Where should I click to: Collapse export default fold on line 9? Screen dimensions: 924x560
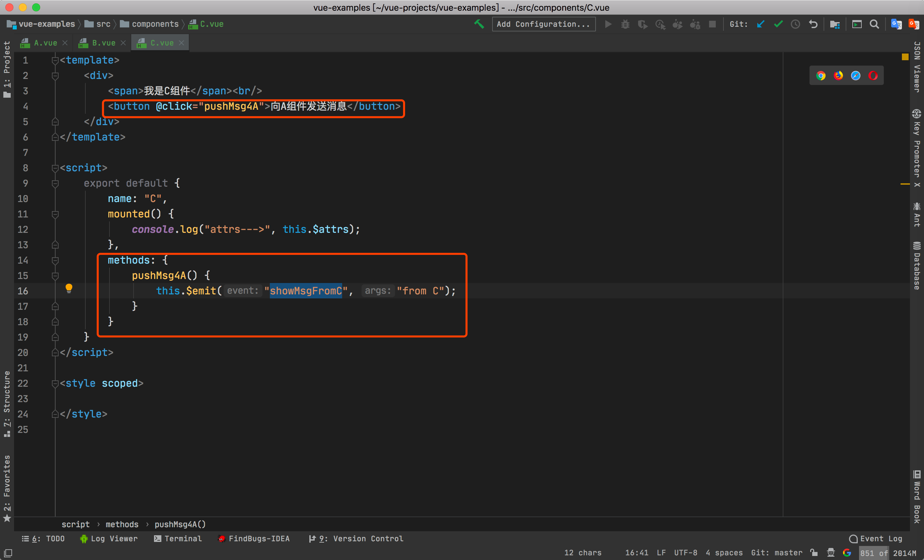coord(55,183)
